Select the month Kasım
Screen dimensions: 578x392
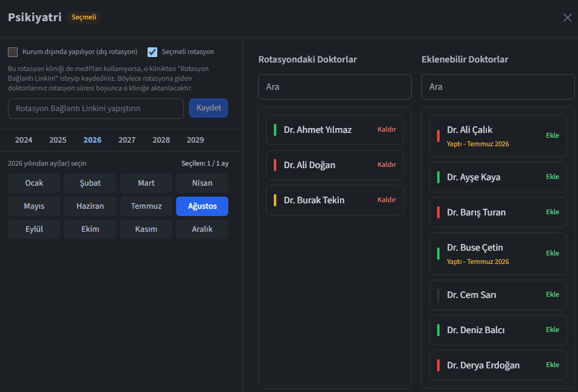pyautogui.click(x=146, y=229)
